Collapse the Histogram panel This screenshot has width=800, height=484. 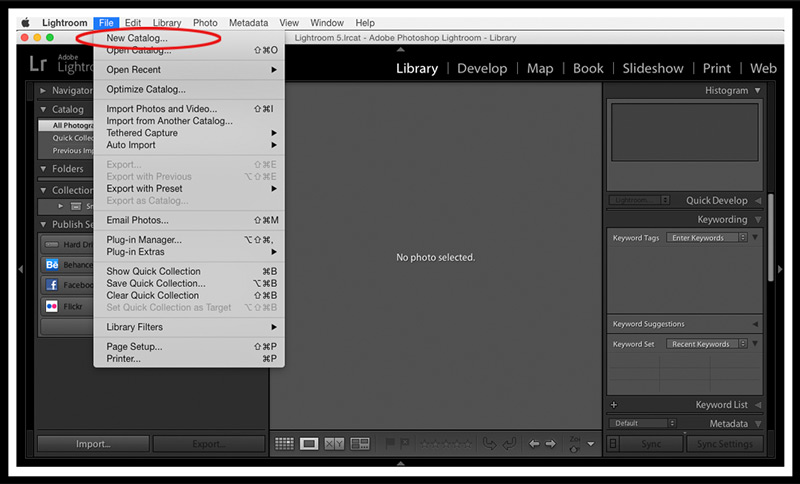[x=758, y=90]
